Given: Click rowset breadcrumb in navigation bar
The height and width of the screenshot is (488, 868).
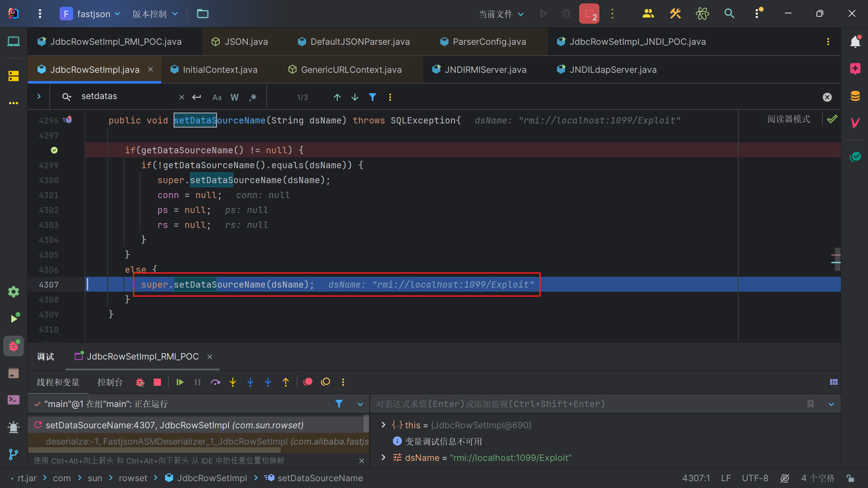Looking at the screenshot, I should [x=133, y=478].
